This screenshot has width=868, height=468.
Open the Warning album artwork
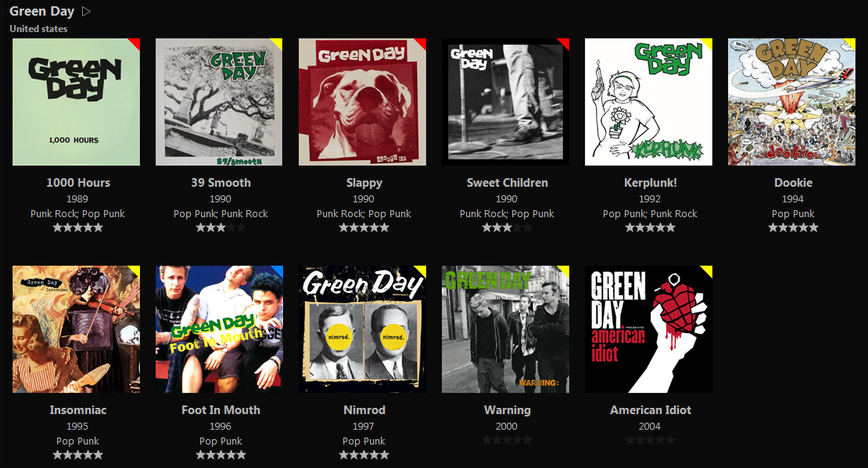[x=505, y=329]
